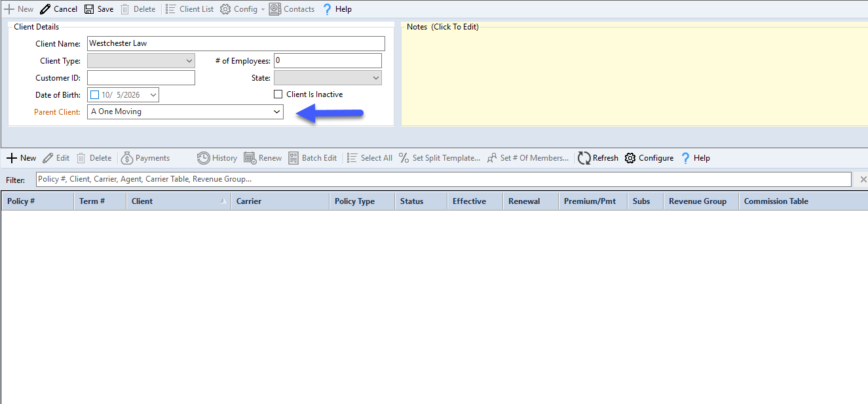Refresh the policy list

click(x=598, y=158)
